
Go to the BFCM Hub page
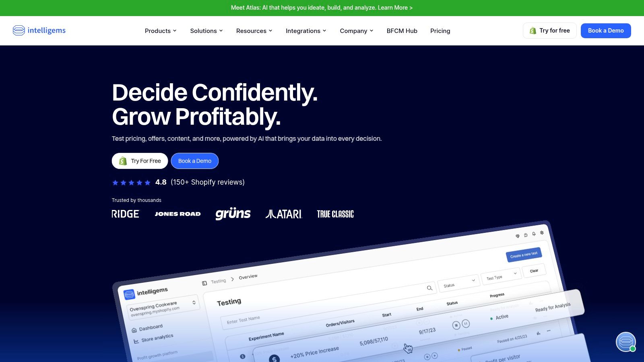[x=402, y=31]
